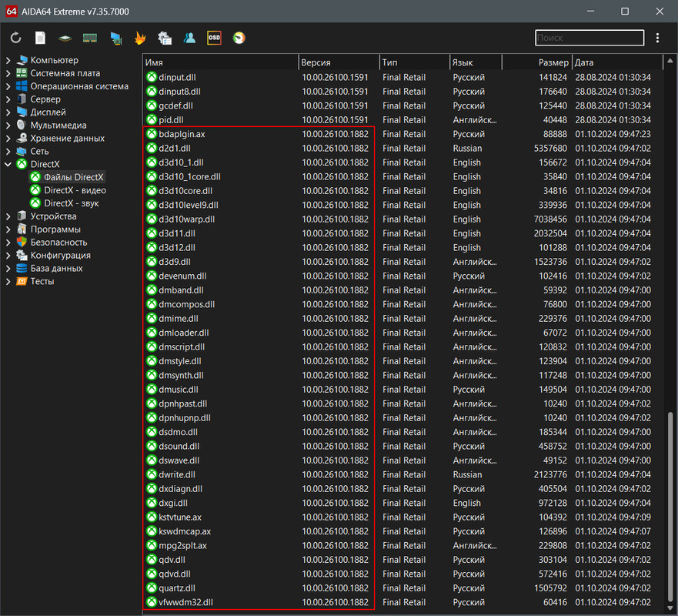Click the Безопасность shield icon
This screenshot has height=616, width=678.
[22, 243]
